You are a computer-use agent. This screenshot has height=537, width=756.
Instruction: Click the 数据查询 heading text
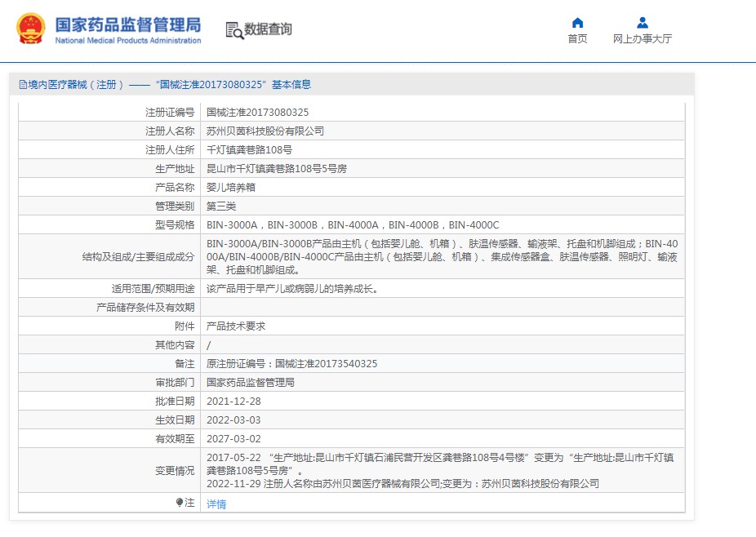268,29
